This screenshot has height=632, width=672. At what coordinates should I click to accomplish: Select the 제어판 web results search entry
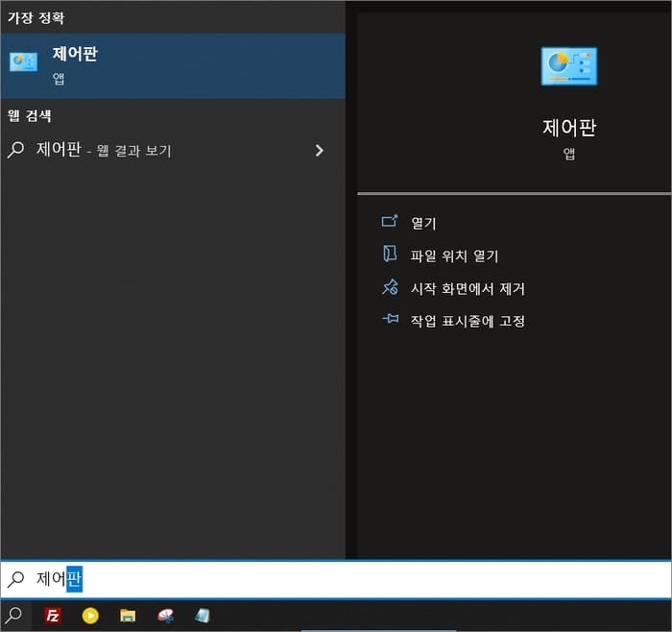point(173,150)
